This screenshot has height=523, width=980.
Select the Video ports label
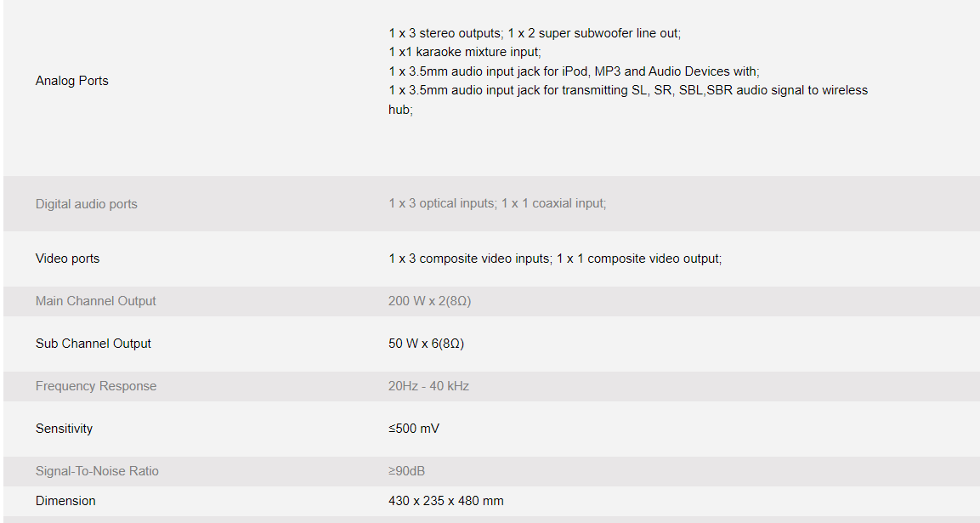67,259
